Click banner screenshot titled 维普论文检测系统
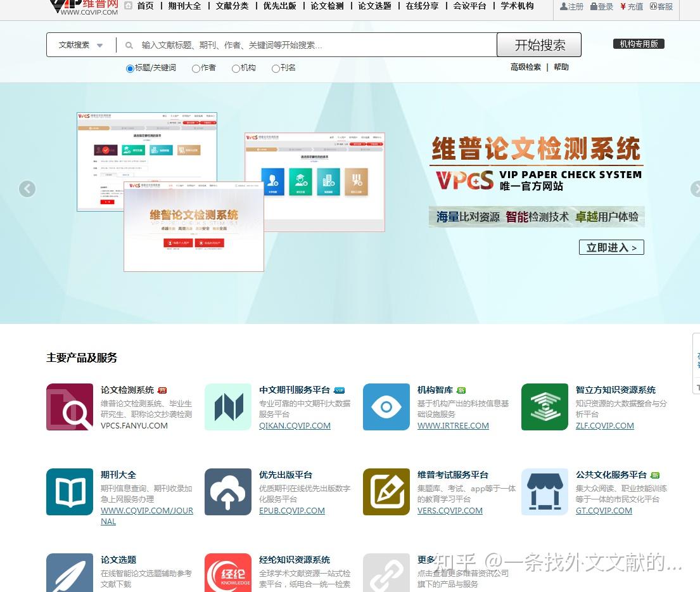Image resolution: width=700 pixels, height=592 pixels. tap(194, 226)
